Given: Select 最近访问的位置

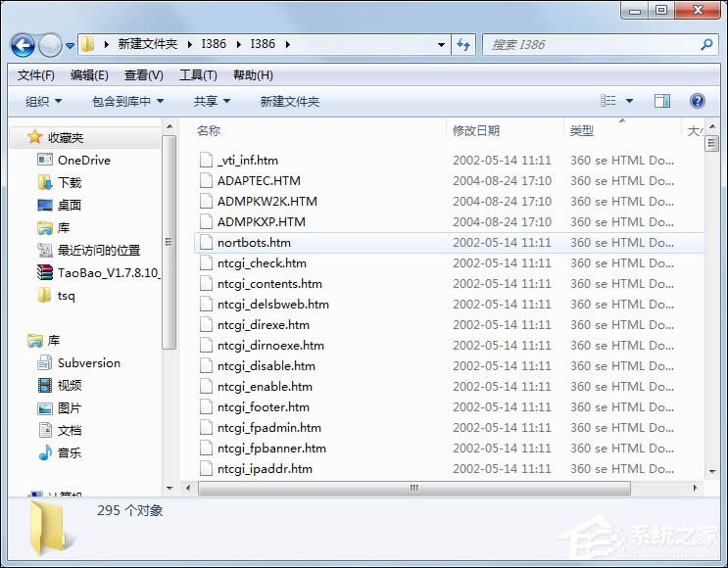Looking at the screenshot, I should pyautogui.click(x=89, y=250).
